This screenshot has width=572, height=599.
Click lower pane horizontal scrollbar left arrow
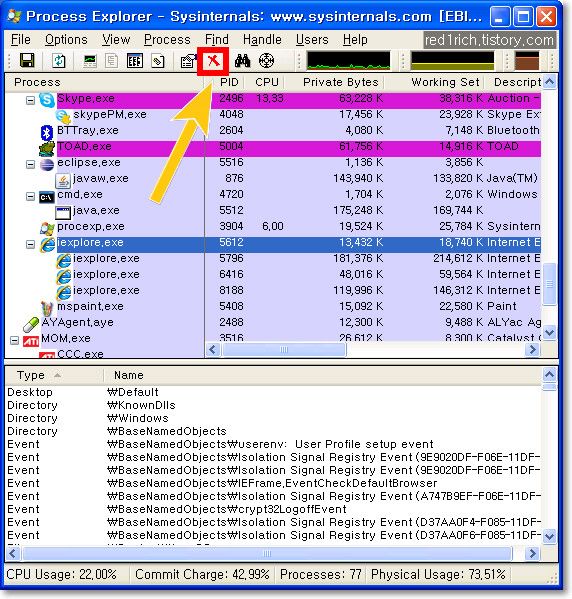click(x=13, y=553)
